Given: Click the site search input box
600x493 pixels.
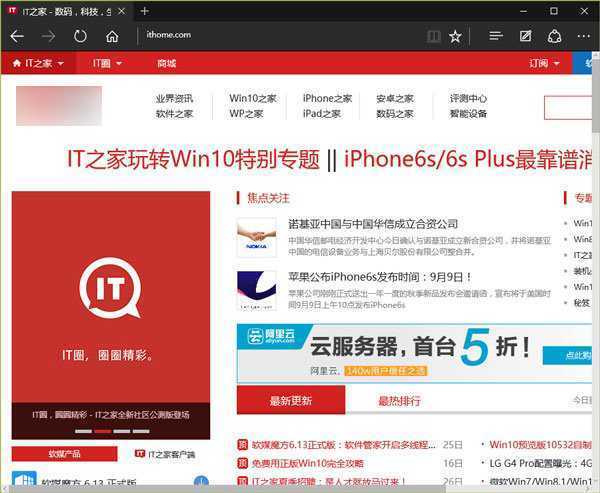Looking at the screenshot, I should coord(568,108).
